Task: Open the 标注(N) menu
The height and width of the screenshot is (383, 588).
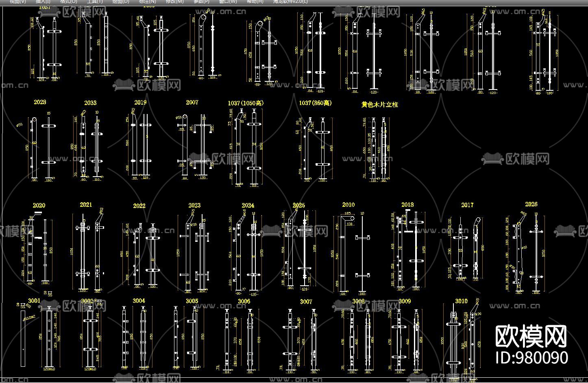Action: tap(147, 2)
